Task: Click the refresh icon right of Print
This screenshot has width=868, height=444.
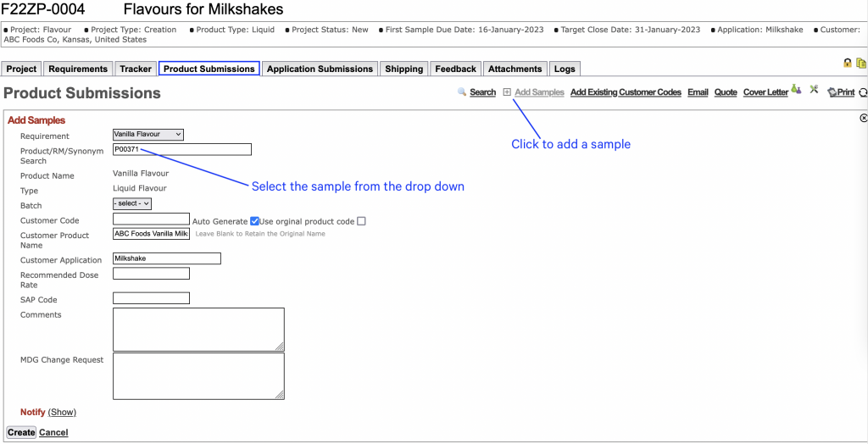Action: tap(863, 92)
